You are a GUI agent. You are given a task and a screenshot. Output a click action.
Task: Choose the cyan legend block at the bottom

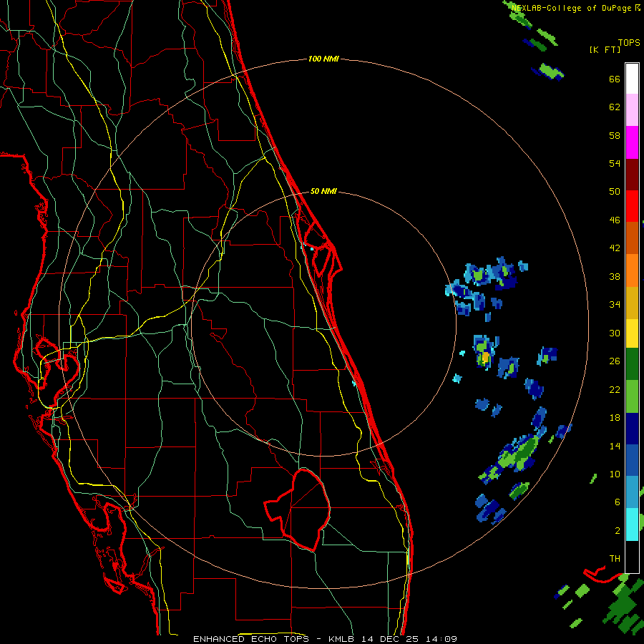point(632,525)
